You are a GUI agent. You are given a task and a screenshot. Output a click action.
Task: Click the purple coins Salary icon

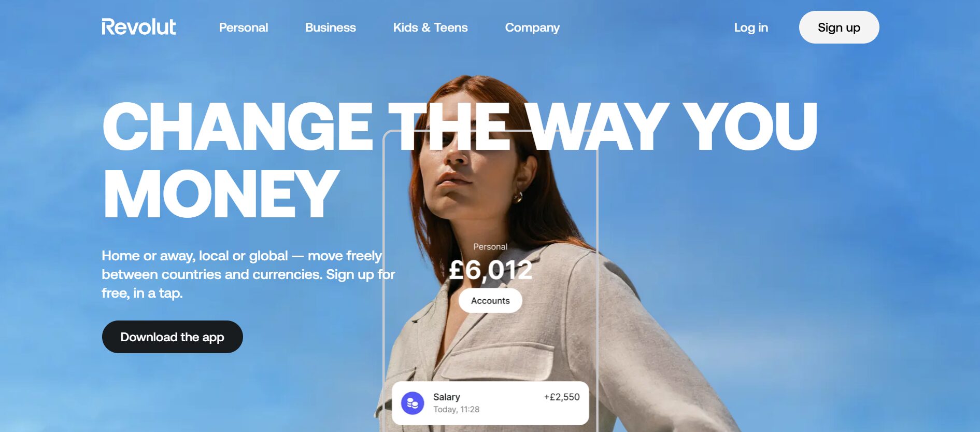413,403
